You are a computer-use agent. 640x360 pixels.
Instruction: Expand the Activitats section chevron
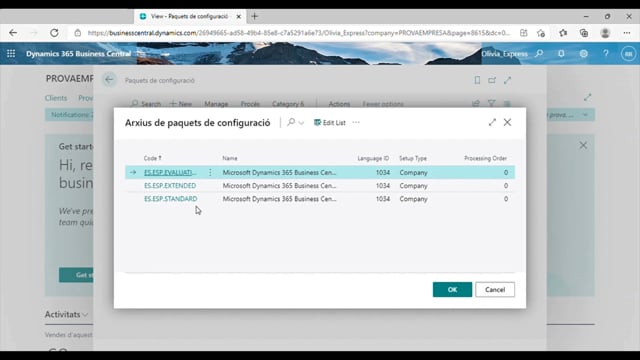click(85, 315)
